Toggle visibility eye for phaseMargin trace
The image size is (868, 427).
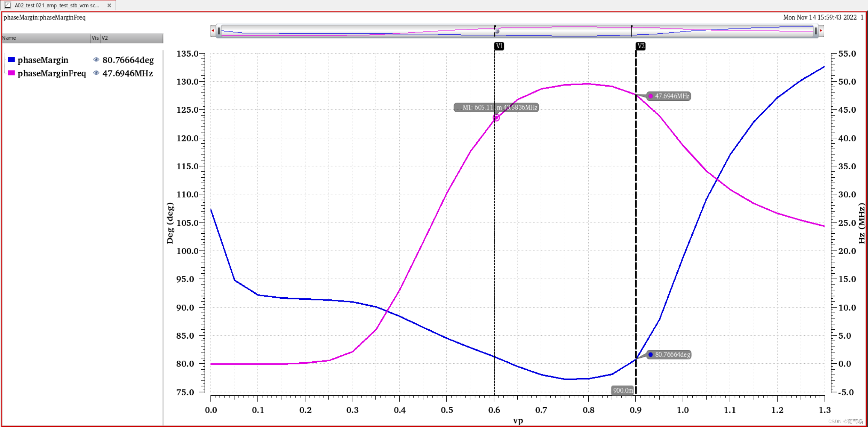96,60
